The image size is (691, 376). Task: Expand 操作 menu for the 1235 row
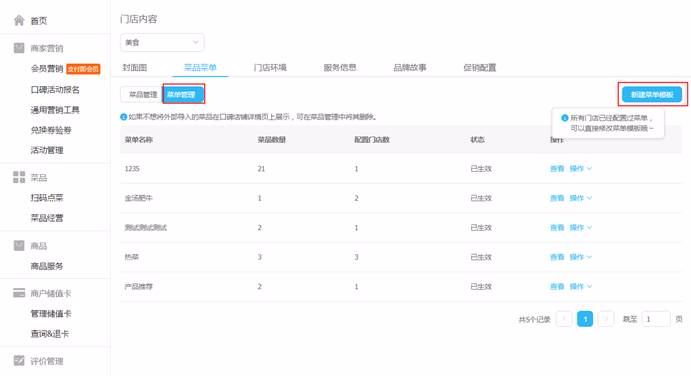(581, 168)
